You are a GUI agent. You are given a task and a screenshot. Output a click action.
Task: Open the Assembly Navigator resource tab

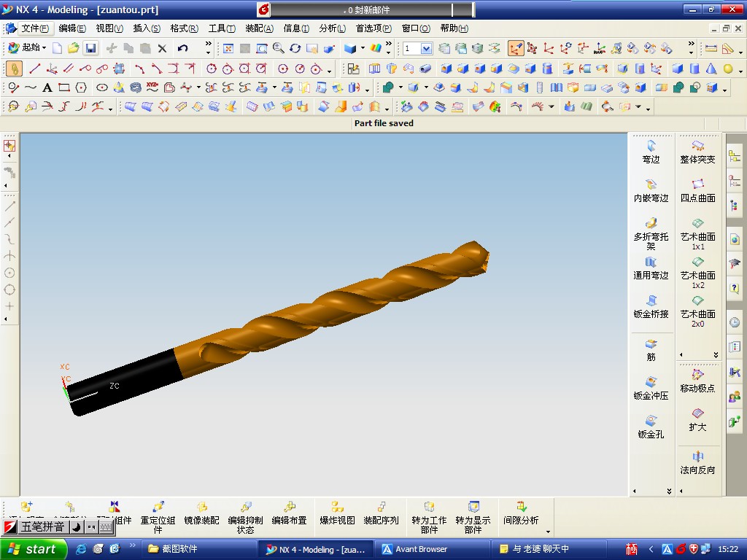(x=734, y=156)
